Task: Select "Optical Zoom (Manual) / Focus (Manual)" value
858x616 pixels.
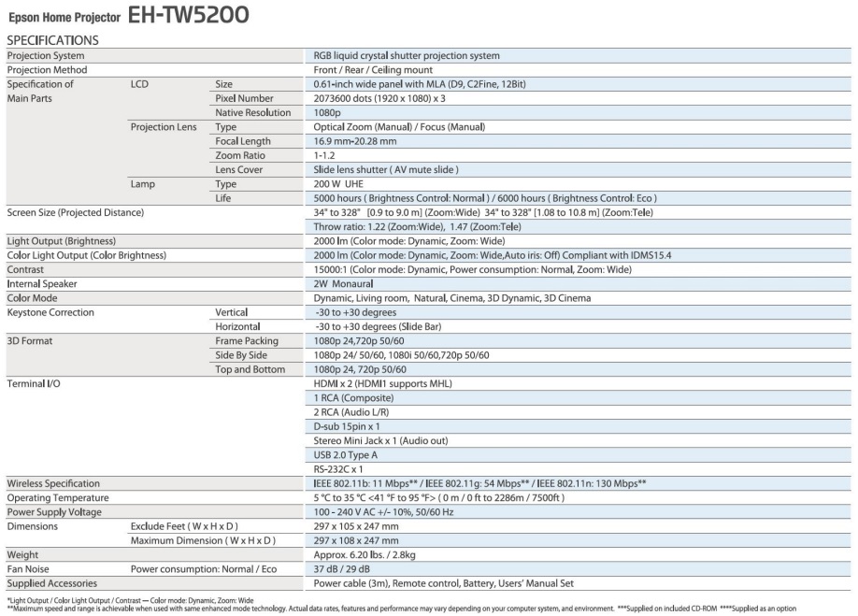Action: click(399, 126)
